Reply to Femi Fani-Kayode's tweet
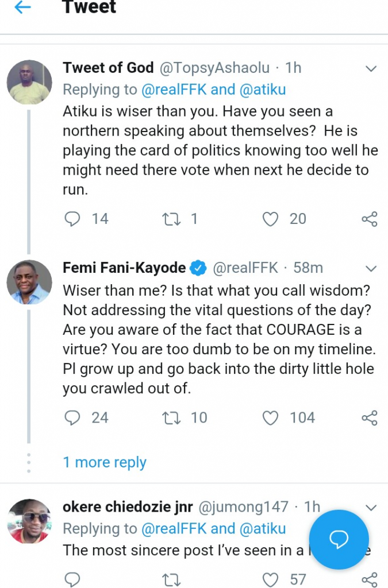 (72, 417)
